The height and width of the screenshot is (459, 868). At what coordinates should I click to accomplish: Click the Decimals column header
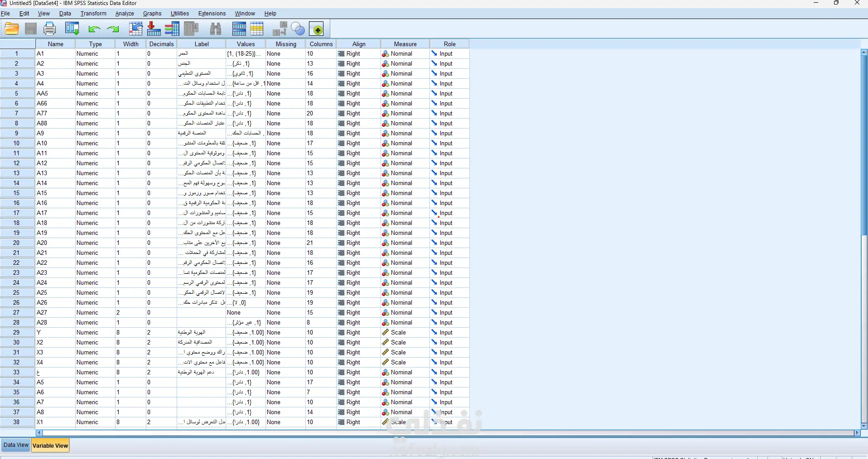pyautogui.click(x=162, y=44)
